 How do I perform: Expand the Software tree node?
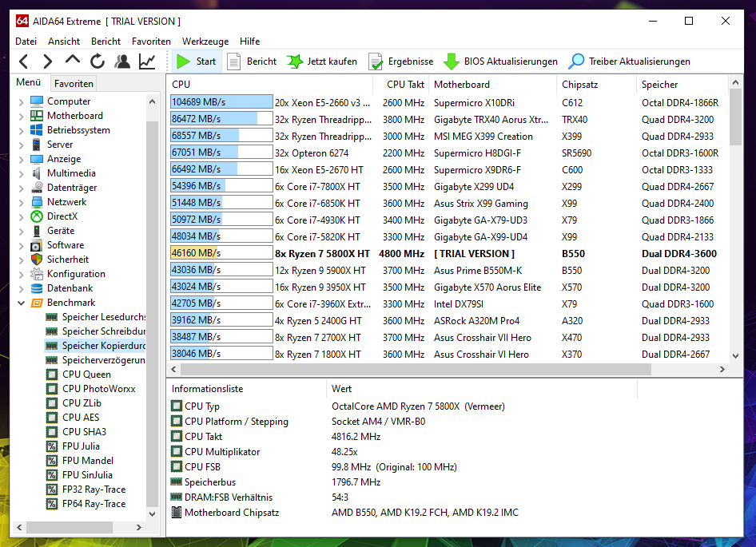[22, 246]
